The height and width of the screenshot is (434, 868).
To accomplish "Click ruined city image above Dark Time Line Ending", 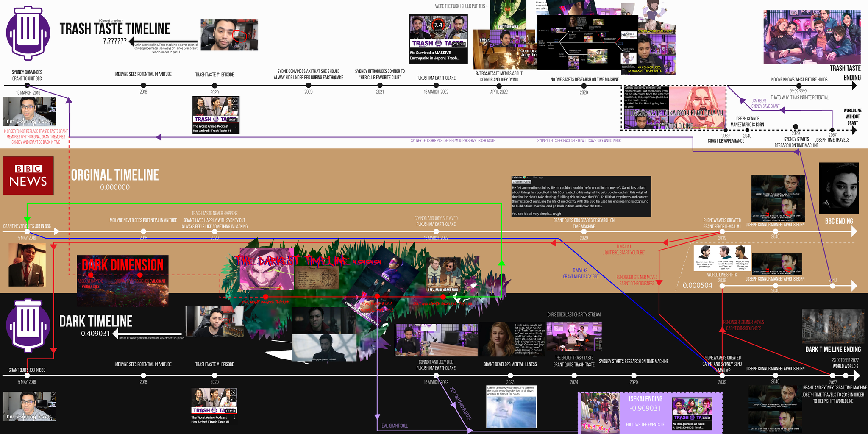I will (833, 326).
